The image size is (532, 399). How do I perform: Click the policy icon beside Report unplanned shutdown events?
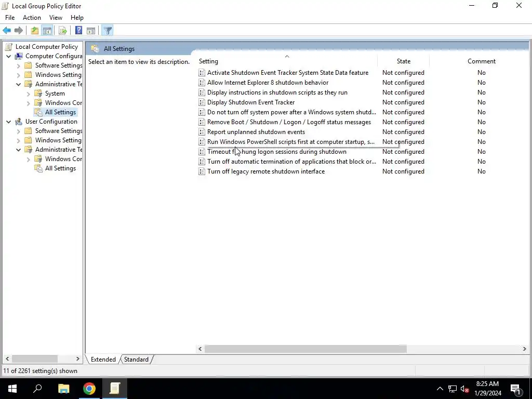coord(202,132)
